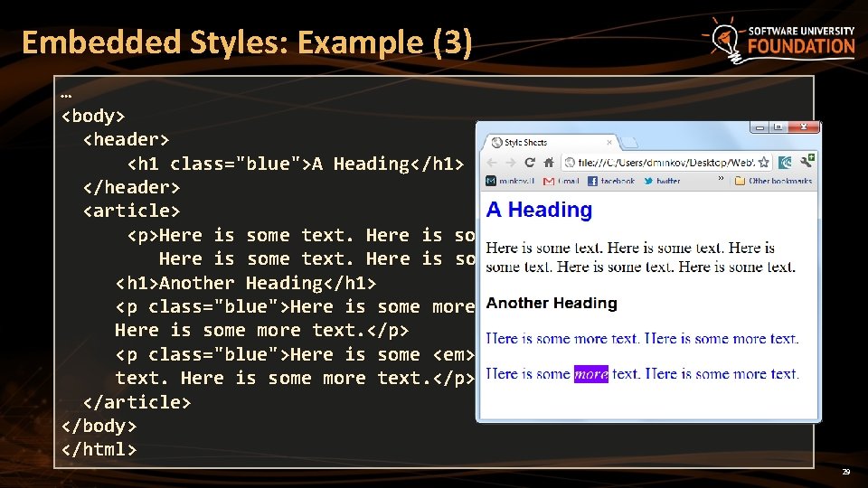The image size is (868, 488).
Task: Click the browser back arrow
Action: [x=492, y=163]
